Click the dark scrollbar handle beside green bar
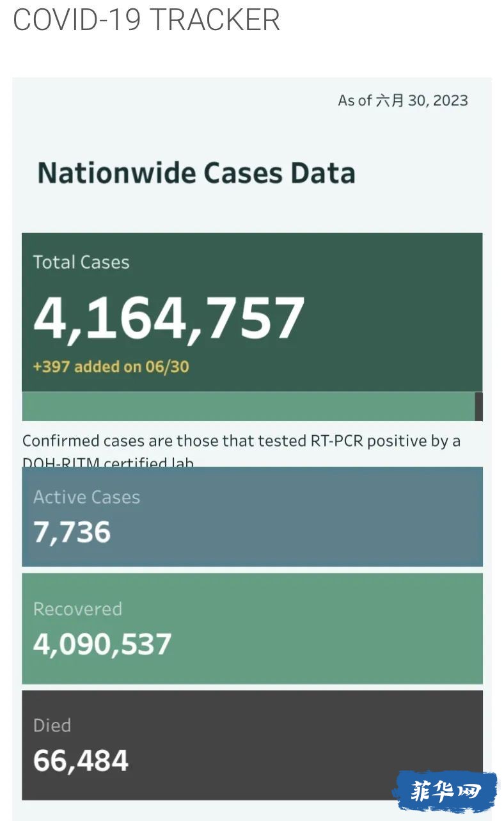The image size is (504, 821). pyautogui.click(x=479, y=406)
